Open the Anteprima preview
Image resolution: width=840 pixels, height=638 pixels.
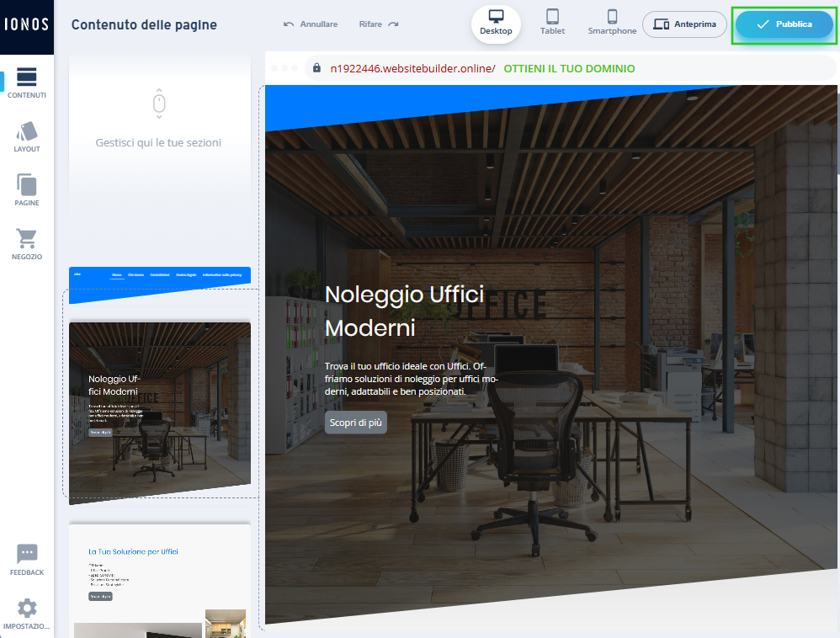tap(684, 24)
